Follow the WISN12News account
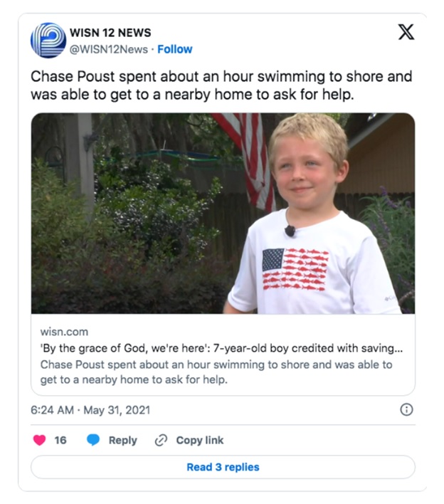Viewport: 444px width, 504px height. (x=174, y=49)
